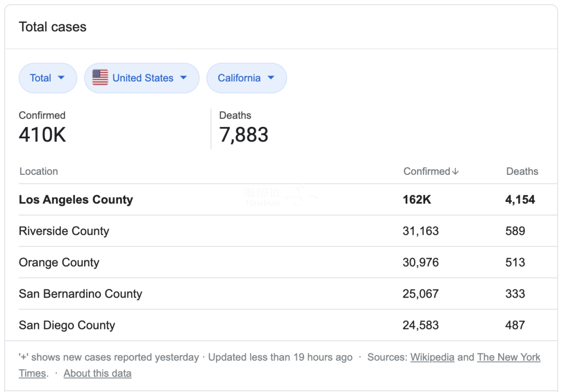Select the Orange County row
Image resolution: width=564 pixels, height=392 pixels.
[x=288, y=262]
